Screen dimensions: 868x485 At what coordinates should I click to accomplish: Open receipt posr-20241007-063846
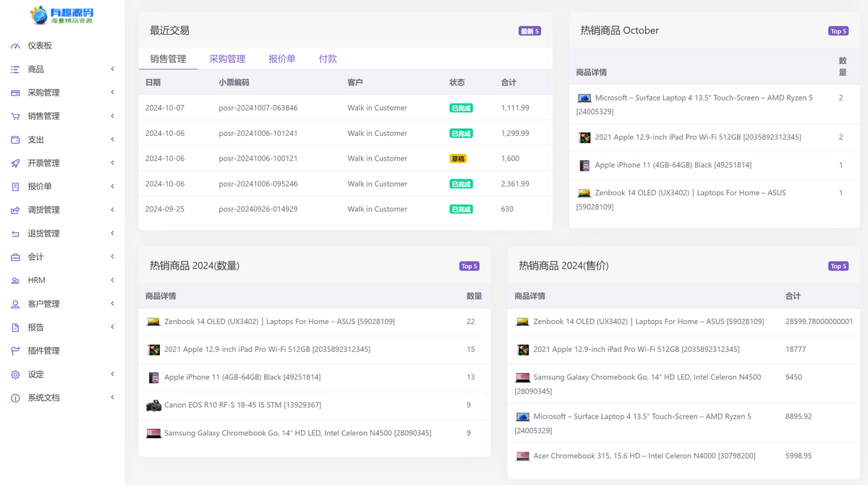(258, 108)
